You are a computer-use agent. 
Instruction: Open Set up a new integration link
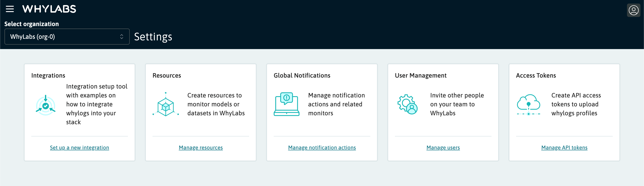coord(80,148)
